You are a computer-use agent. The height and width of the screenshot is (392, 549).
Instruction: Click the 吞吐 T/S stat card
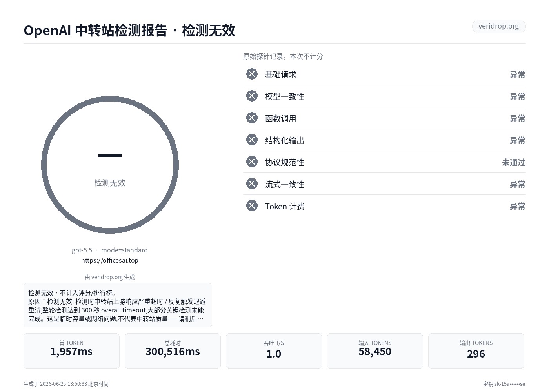coord(274,351)
